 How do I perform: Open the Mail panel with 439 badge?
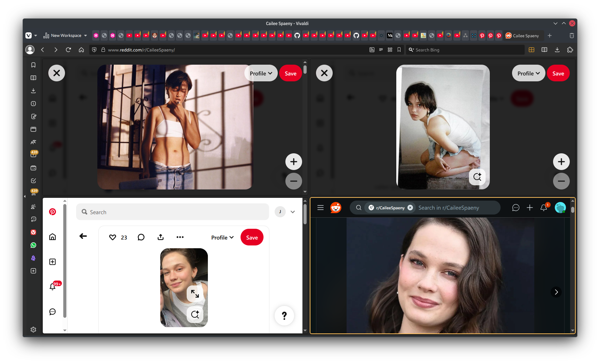(33, 154)
